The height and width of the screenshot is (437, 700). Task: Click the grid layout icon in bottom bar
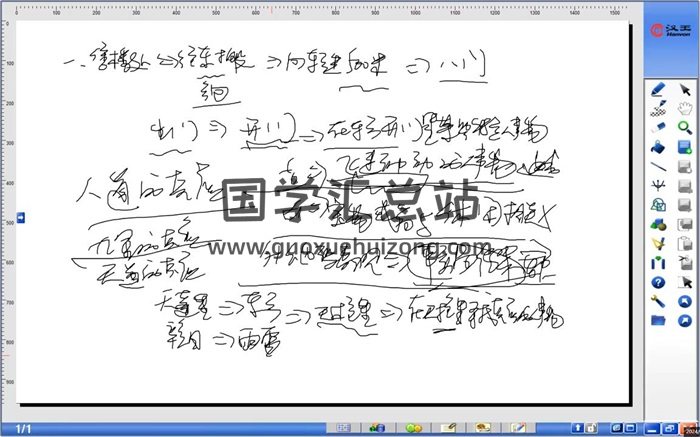tap(342, 428)
